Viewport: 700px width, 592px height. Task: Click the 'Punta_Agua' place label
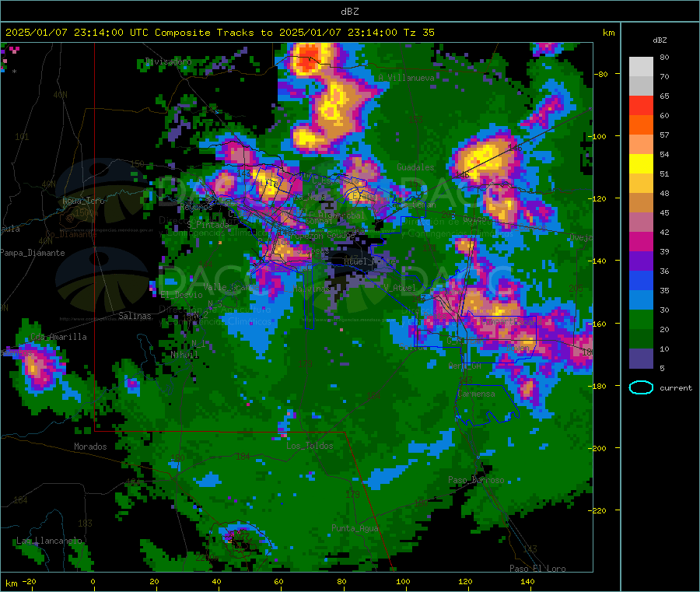coord(355,528)
